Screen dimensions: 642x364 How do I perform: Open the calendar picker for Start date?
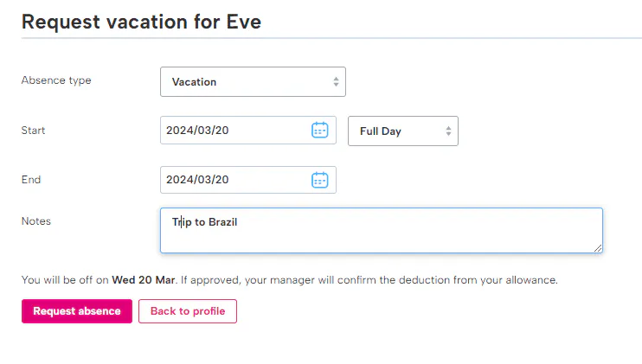[x=319, y=131]
